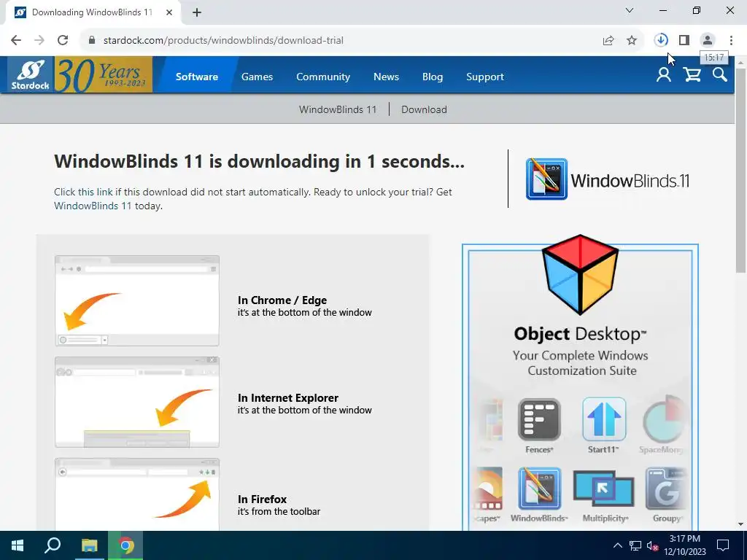Open File Explorer from the taskbar
Viewport: 747px width, 560px height.
(89, 545)
